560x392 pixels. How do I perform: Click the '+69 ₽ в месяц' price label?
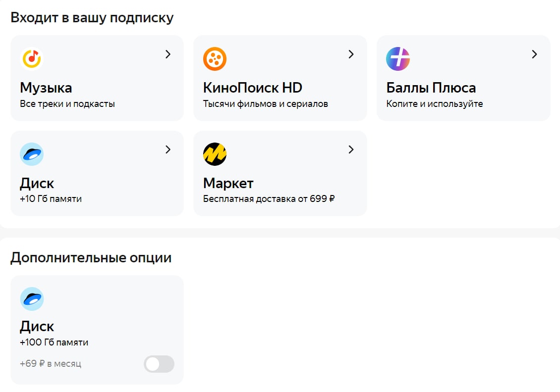point(51,364)
